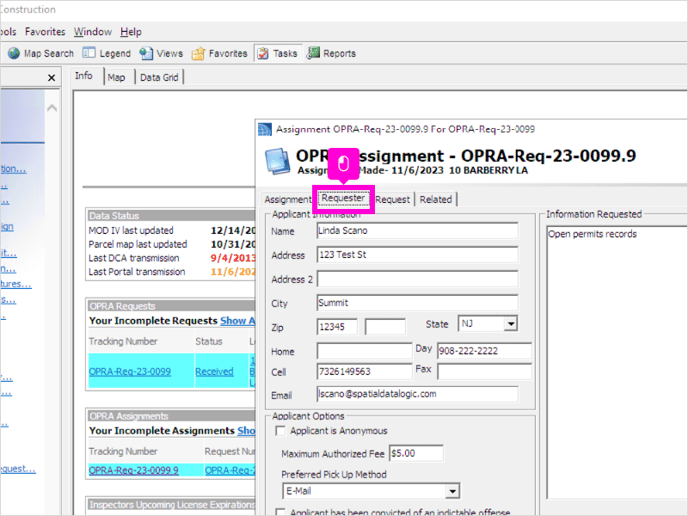The height and width of the screenshot is (516, 688).
Task: Click Tracking Number header in OPRA Assignments
Action: click(x=123, y=452)
